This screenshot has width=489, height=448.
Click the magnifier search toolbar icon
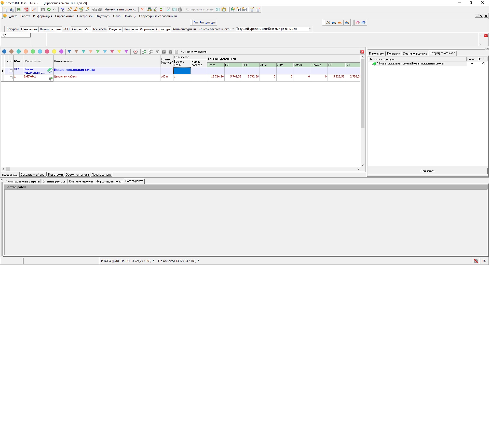pyautogui.click(x=34, y=9)
